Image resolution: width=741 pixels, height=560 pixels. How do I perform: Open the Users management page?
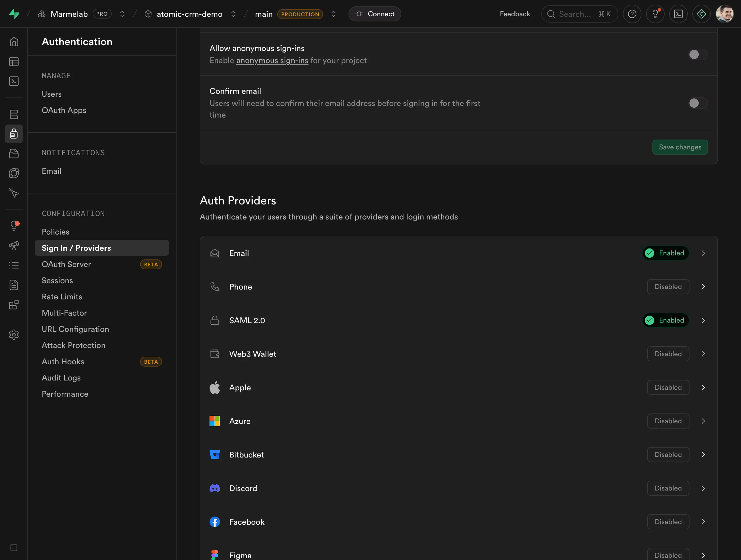tap(52, 94)
